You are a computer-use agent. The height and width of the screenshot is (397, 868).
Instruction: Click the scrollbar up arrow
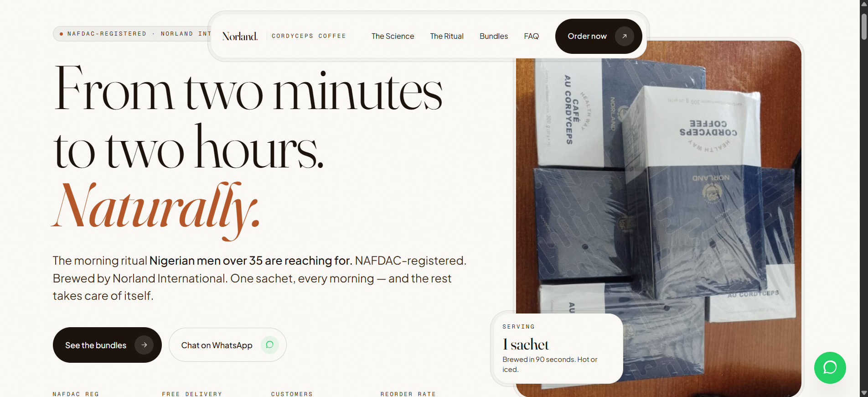pos(864,4)
